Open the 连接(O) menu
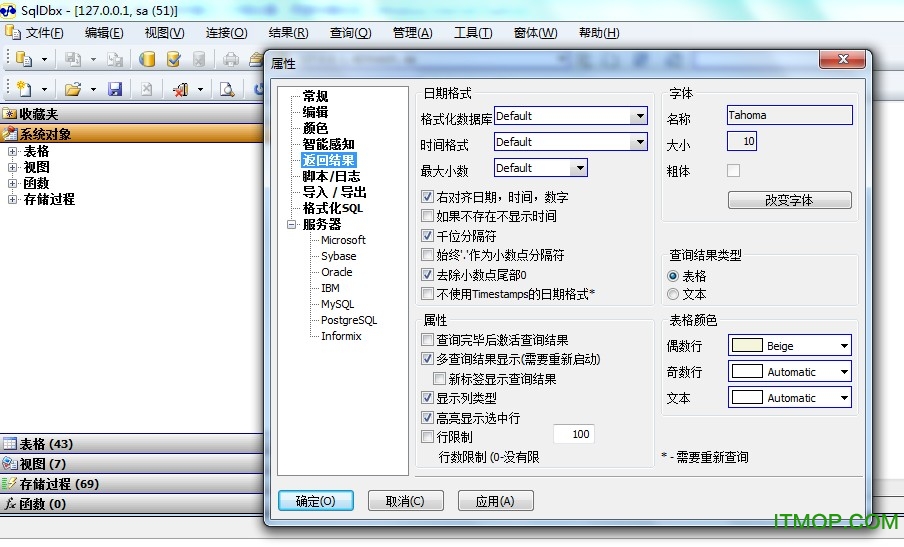Screen dimensions: 904x547 pyautogui.click(x=227, y=33)
